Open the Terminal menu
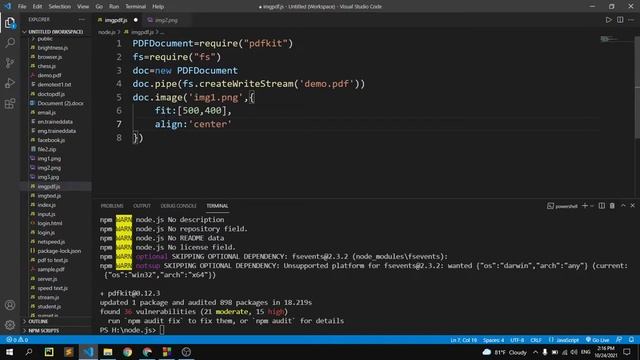The image size is (640, 360). coord(136,7)
